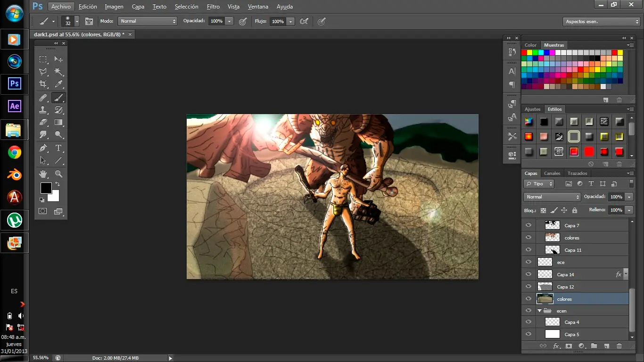Select the Hand tool
The height and width of the screenshot is (362, 644).
pyautogui.click(x=43, y=174)
